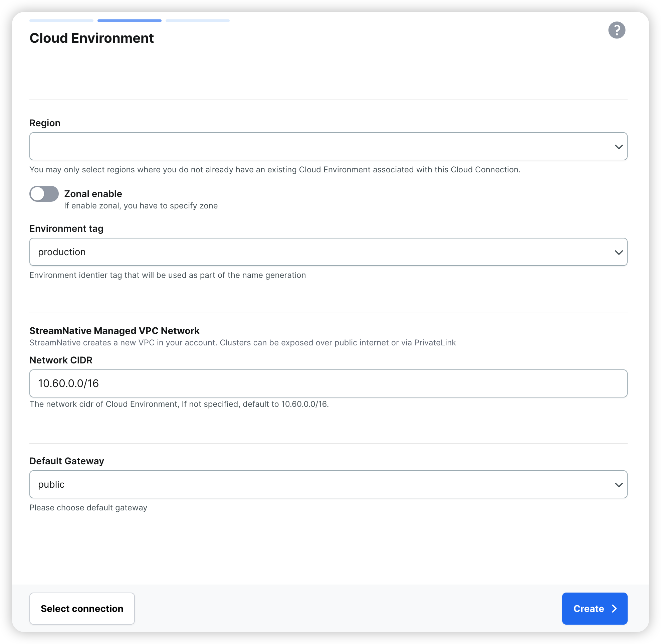This screenshot has width=661, height=644.
Task: Select the first wizard progress step bar
Action: 61,21
